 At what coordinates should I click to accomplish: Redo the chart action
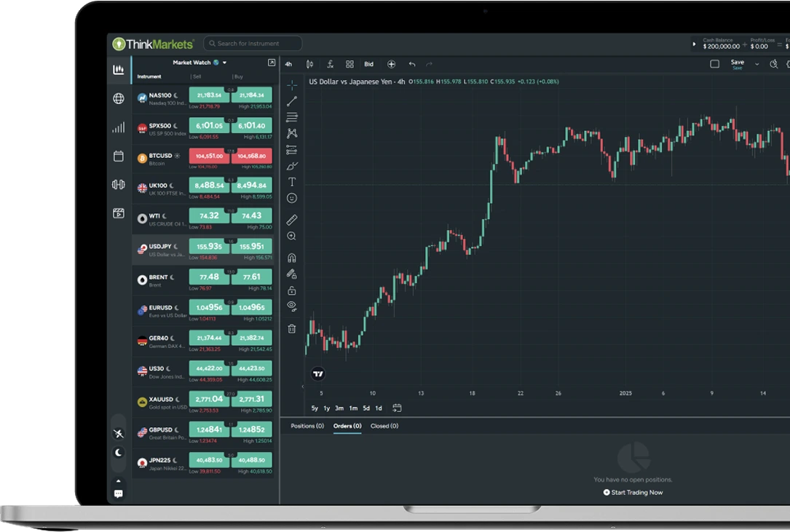[430, 64]
